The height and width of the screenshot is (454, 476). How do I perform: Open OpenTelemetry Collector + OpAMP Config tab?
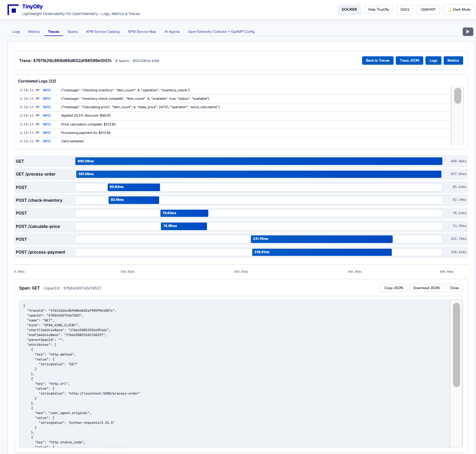point(221,31)
